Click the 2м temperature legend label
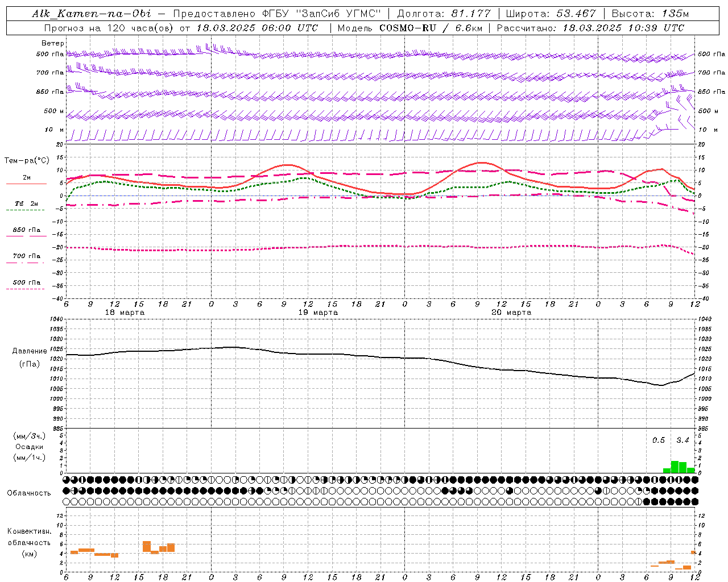This screenshot has height=582, width=728. (x=27, y=177)
